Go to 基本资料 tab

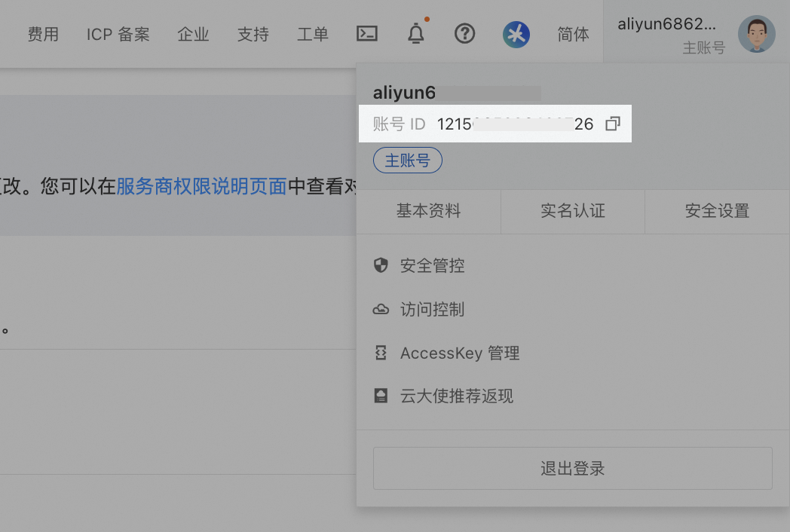click(x=428, y=211)
